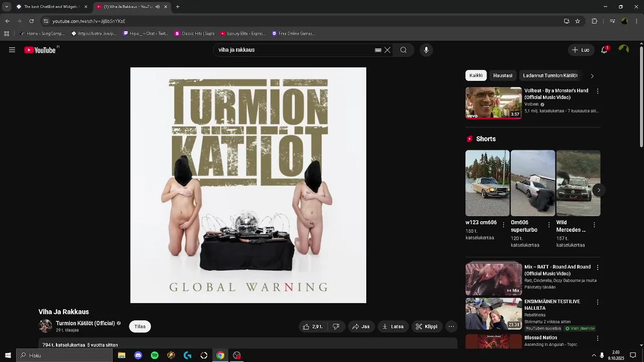Screen dimensions: 644x362
Task: Open options for the Volbeat video
Action: (597, 91)
